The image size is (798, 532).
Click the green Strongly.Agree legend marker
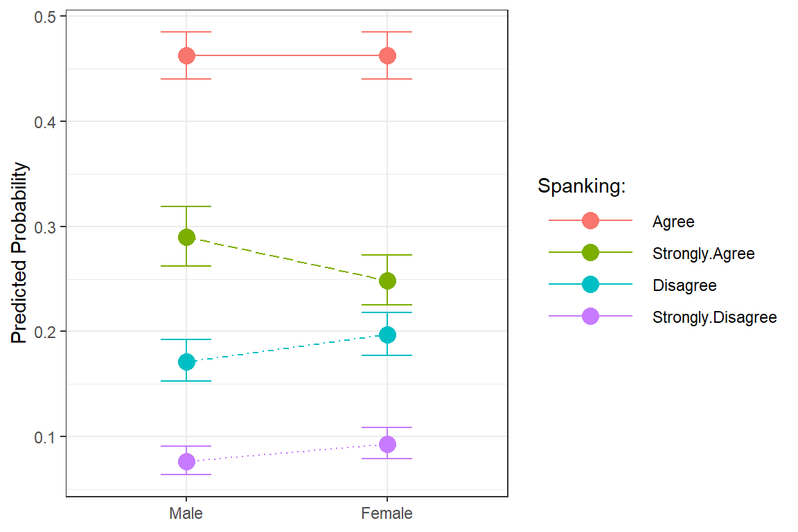(590, 253)
